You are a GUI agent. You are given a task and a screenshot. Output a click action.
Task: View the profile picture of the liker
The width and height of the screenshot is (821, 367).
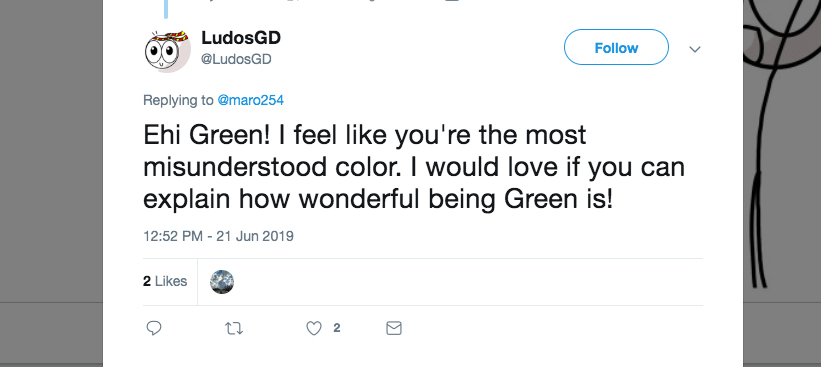(x=221, y=282)
